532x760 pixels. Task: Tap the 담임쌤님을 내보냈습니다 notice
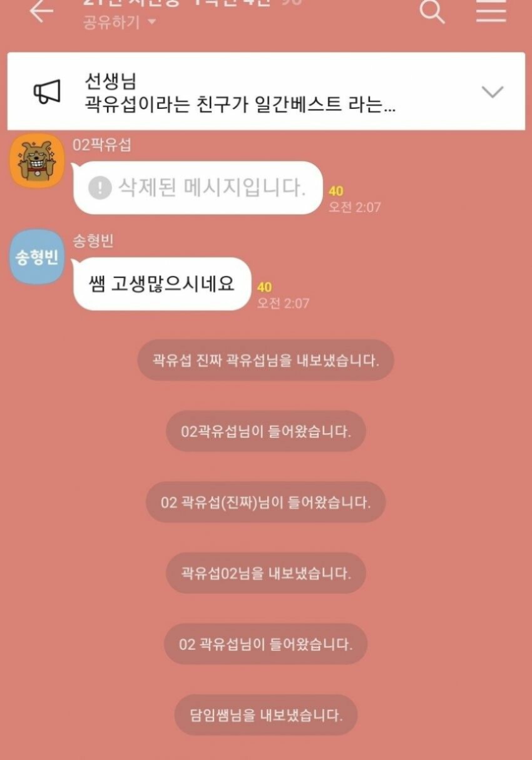(x=265, y=714)
